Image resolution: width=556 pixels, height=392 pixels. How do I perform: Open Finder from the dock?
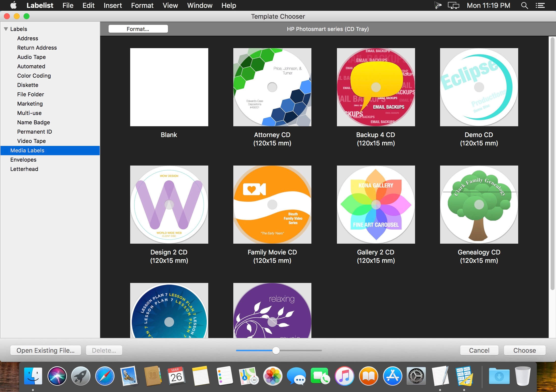[x=33, y=376]
